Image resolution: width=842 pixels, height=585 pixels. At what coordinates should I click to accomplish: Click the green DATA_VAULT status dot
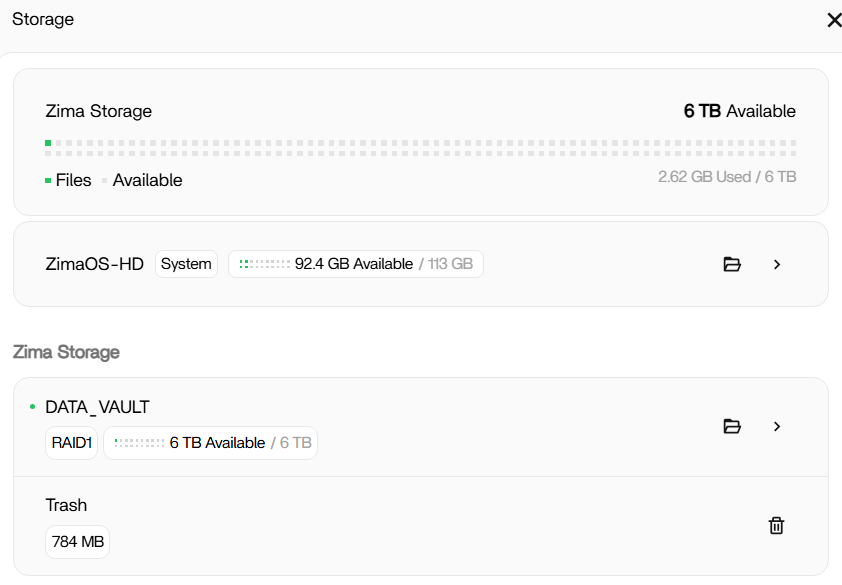pyautogui.click(x=32, y=407)
